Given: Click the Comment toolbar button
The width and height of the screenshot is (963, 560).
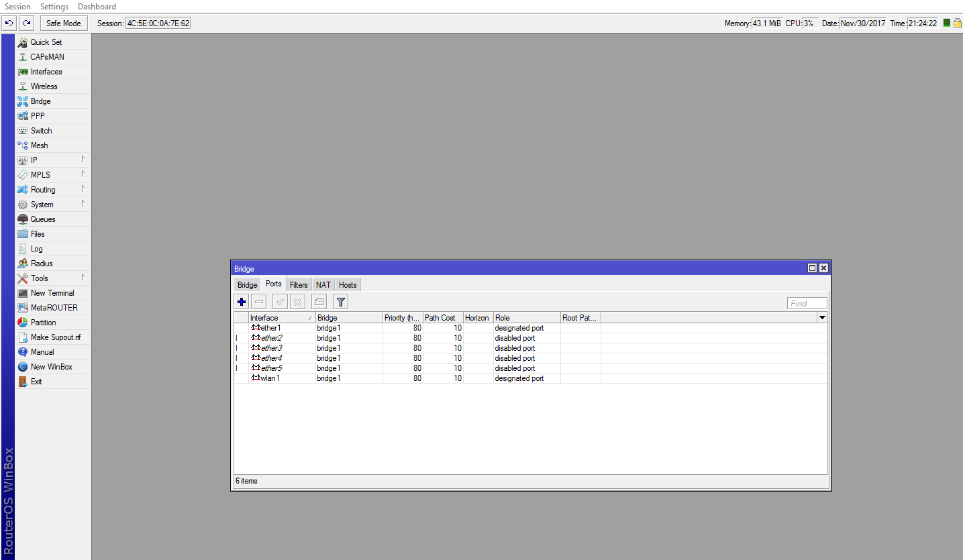Looking at the screenshot, I should click(x=319, y=302).
